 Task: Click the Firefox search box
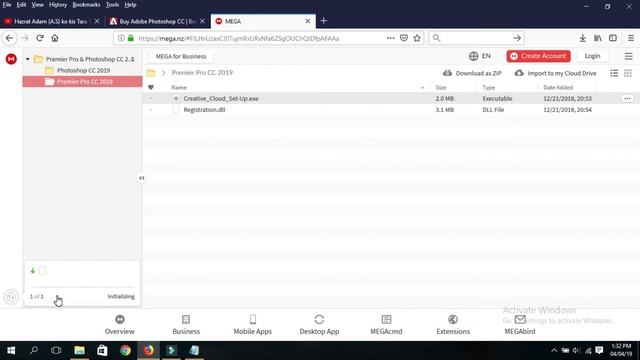click(476, 38)
